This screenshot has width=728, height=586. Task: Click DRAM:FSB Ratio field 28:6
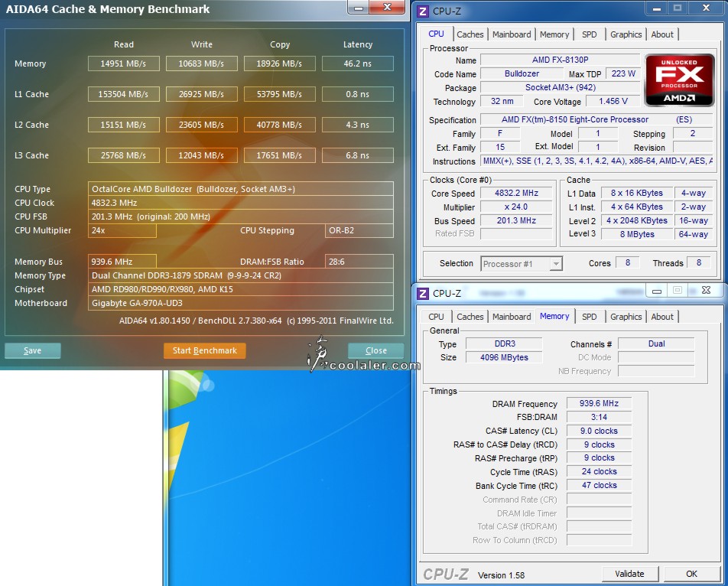click(x=359, y=262)
